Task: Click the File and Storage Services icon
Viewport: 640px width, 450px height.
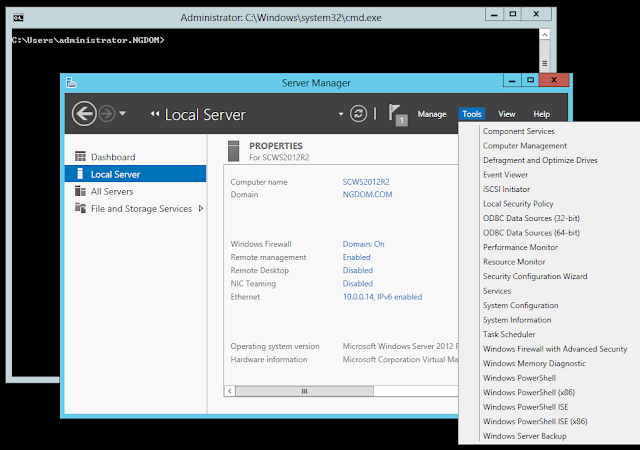Action: [x=80, y=208]
